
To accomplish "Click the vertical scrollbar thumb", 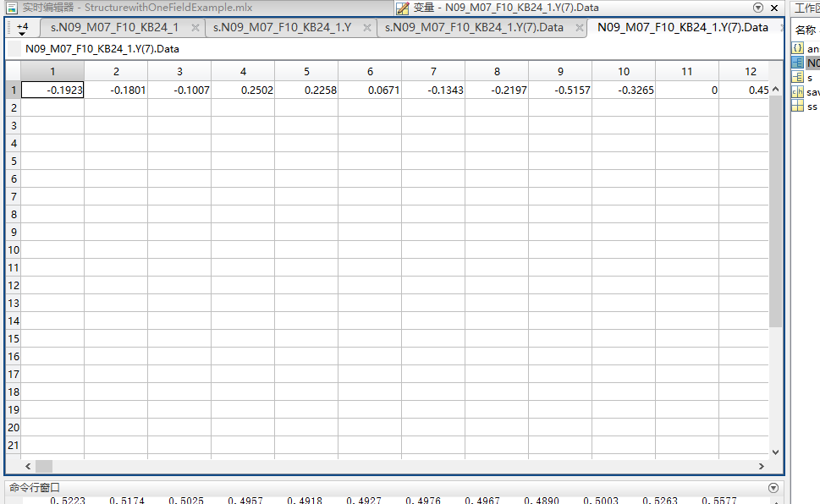I will coord(775,211).
